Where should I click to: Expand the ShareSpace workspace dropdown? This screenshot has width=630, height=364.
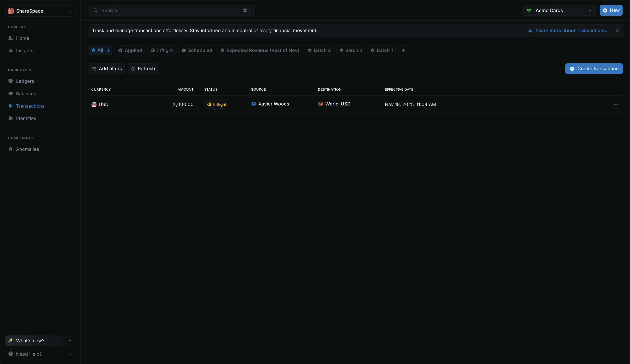pyautogui.click(x=40, y=11)
